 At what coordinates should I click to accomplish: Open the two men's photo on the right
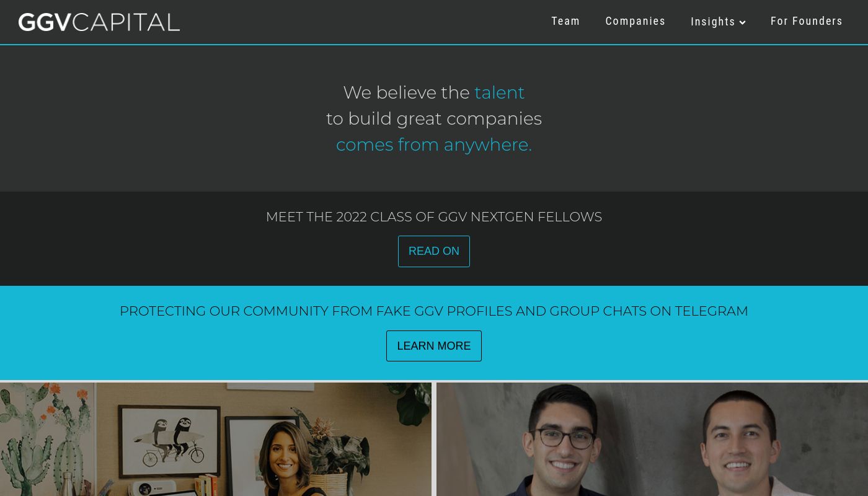(652, 439)
